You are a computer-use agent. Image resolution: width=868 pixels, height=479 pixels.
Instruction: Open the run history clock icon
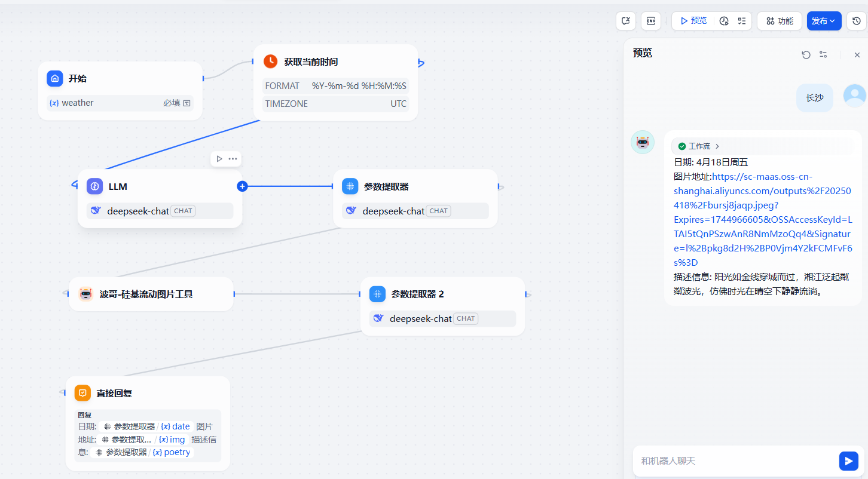724,21
